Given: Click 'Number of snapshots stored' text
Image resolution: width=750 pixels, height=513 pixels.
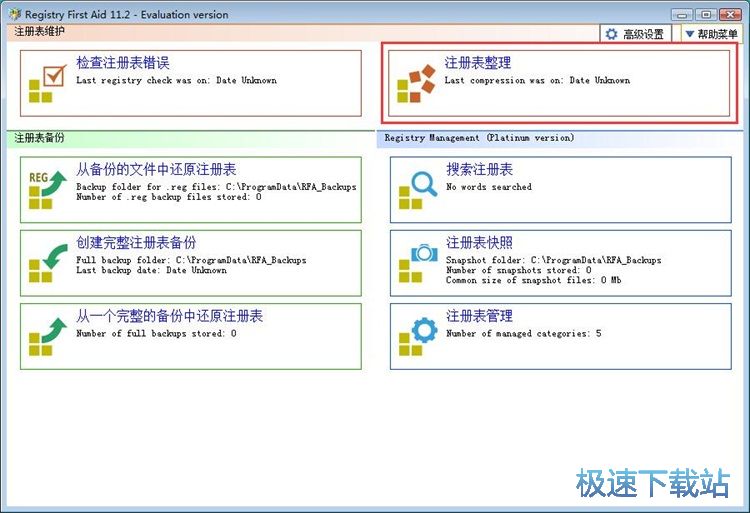Looking at the screenshot, I should pos(519,270).
